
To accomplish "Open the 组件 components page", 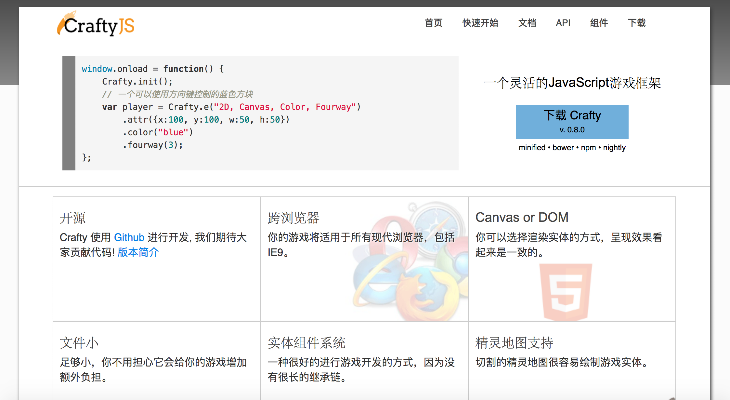I will tap(599, 23).
